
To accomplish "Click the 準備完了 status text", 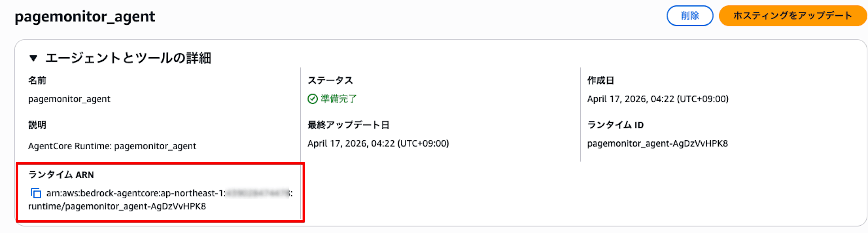I will (x=339, y=99).
